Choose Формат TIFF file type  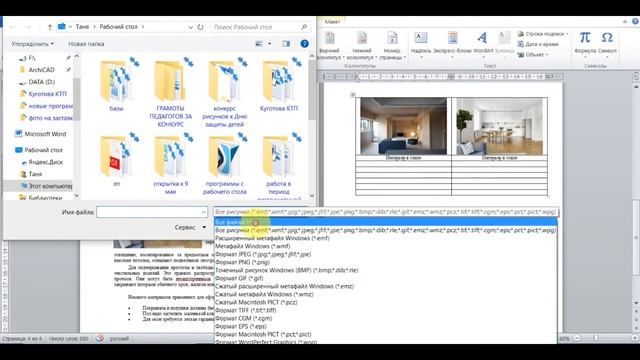(385, 310)
